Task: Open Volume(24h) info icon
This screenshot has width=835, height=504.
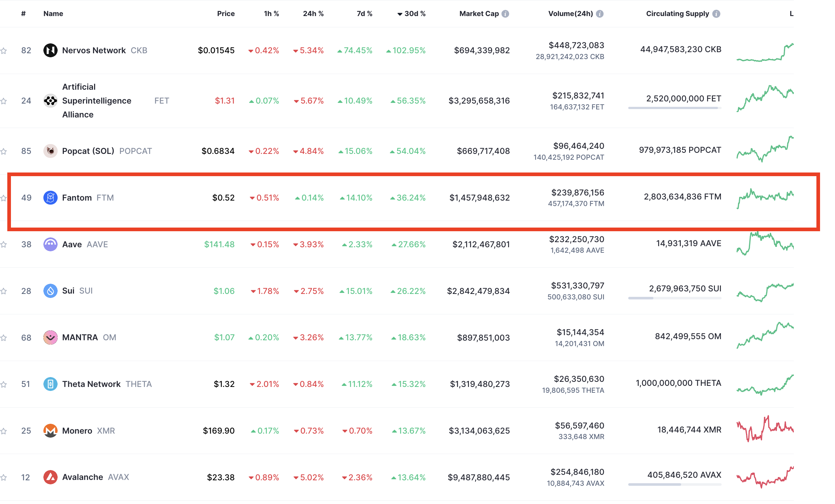Action: [600, 14]
